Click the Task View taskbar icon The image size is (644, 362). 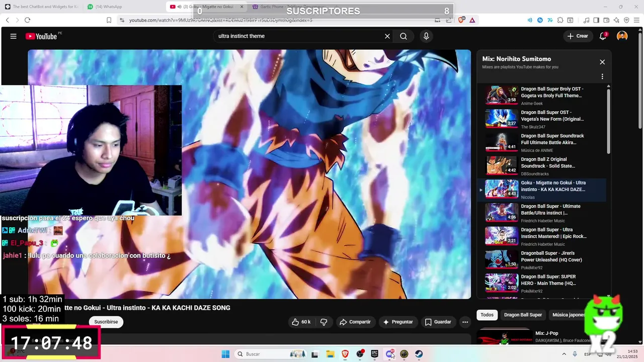315,354
